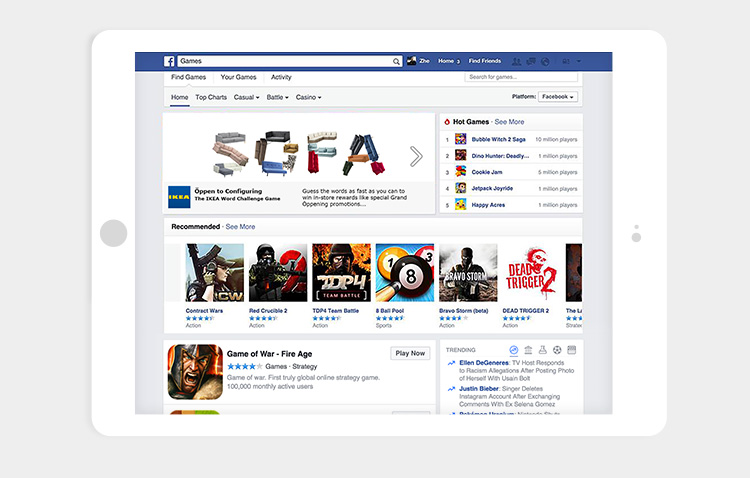Click the Öppen to Configuring banner headline
The width and height of the screenshot is (750, 478).
(228, 191)
